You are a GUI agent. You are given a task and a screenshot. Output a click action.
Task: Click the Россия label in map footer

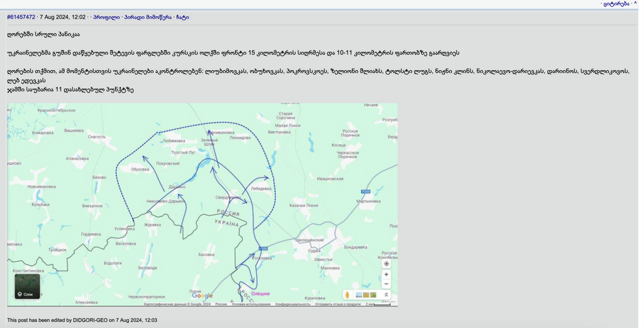click(221, 304)
